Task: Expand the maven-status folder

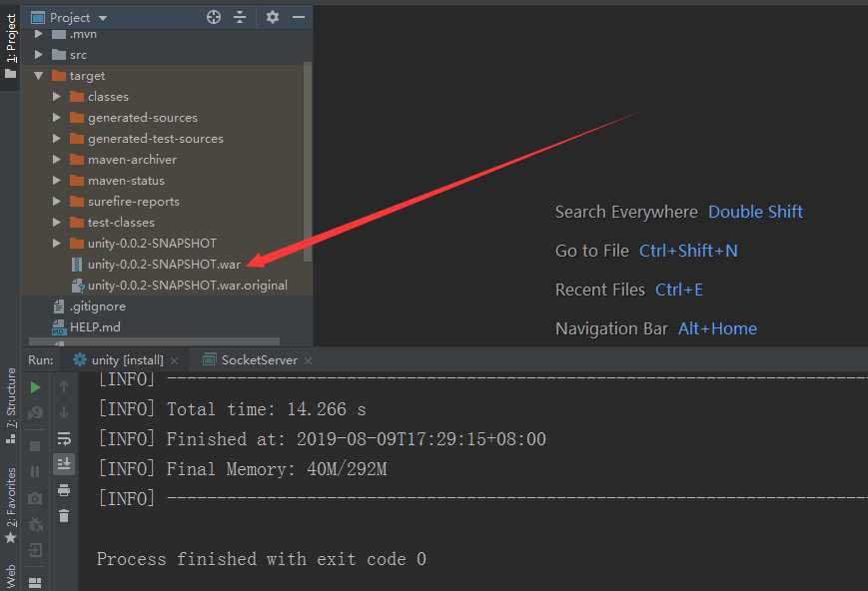Action: pyautogui.click(x=57, y=181)
